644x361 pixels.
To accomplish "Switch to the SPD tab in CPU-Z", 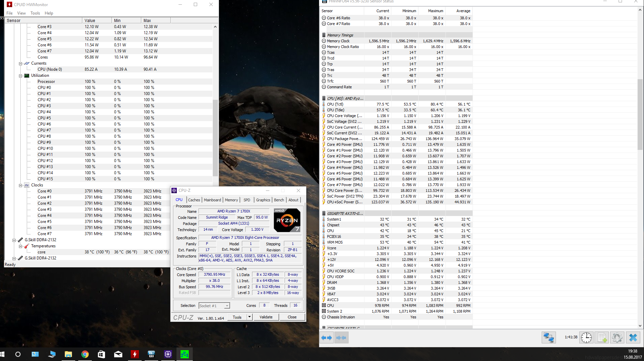I will 247,200.
